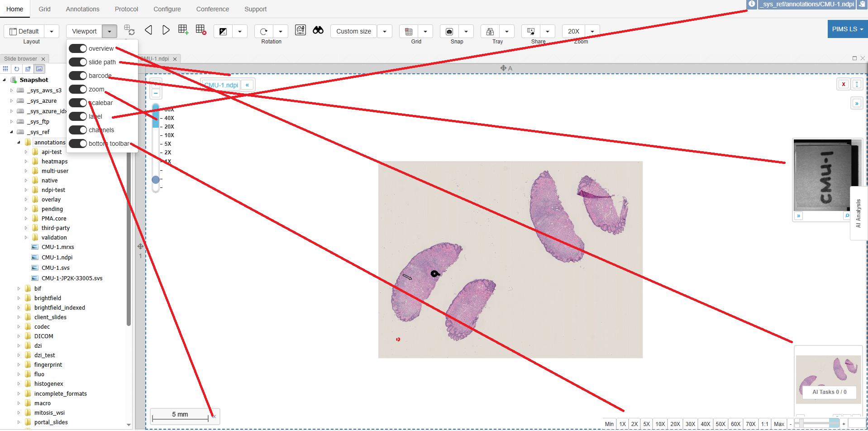Open the 20X Zoom dropdown arrow
This screenshot has width=868, height=431.
[x=592, y=31]
